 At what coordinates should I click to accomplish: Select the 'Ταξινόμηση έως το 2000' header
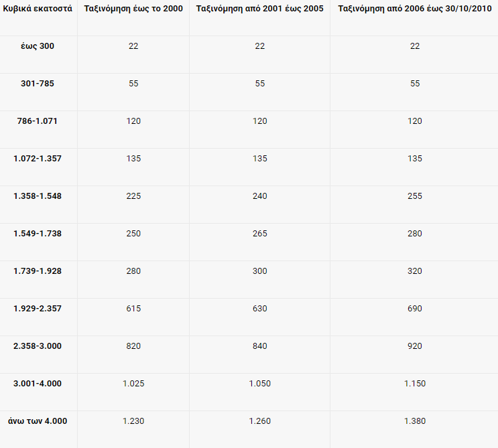[x=133, y=9]
